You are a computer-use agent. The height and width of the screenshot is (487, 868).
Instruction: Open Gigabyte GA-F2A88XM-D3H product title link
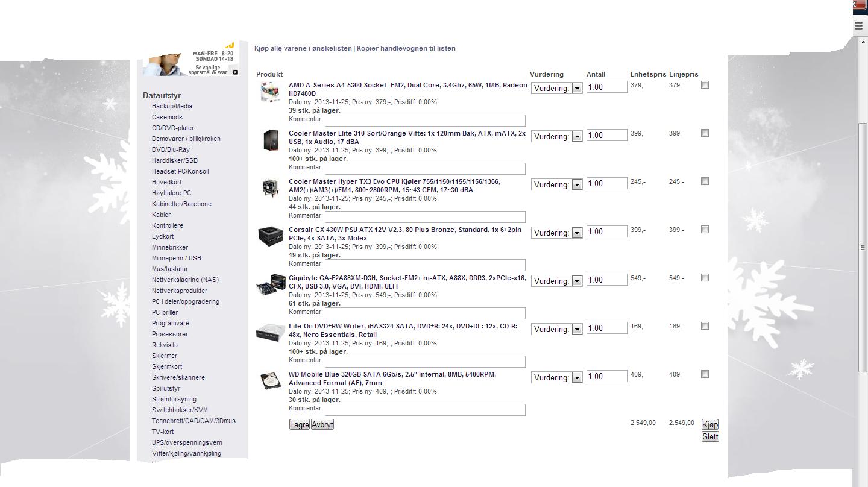tap(407, 282)
